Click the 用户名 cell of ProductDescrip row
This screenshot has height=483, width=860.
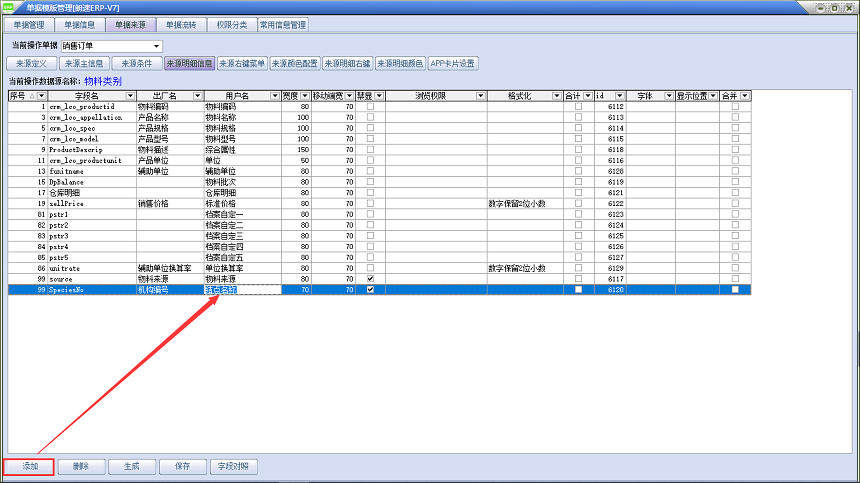(240, 149)
